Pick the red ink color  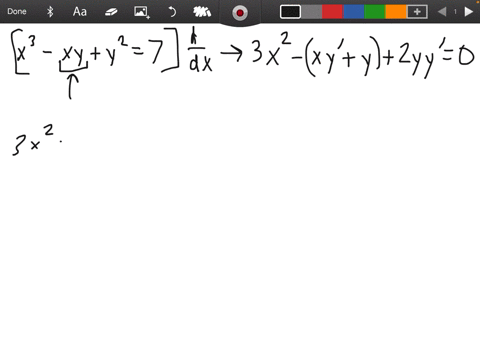tap(332, 12)
